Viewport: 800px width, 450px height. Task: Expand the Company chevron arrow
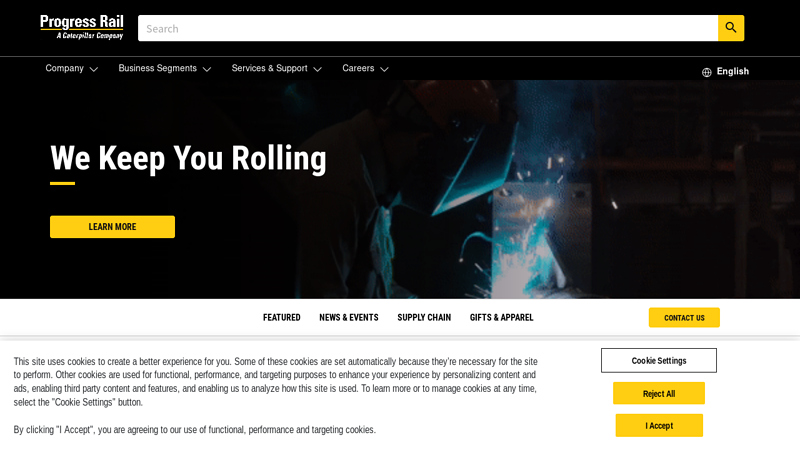(x=94, y=69)
